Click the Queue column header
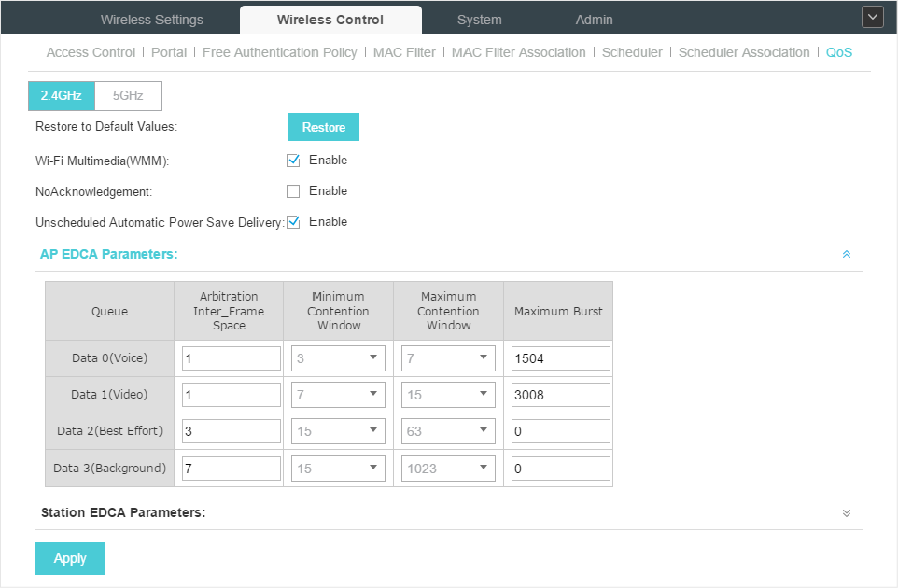This screenshot has width=898, height=588. [109, 312]
